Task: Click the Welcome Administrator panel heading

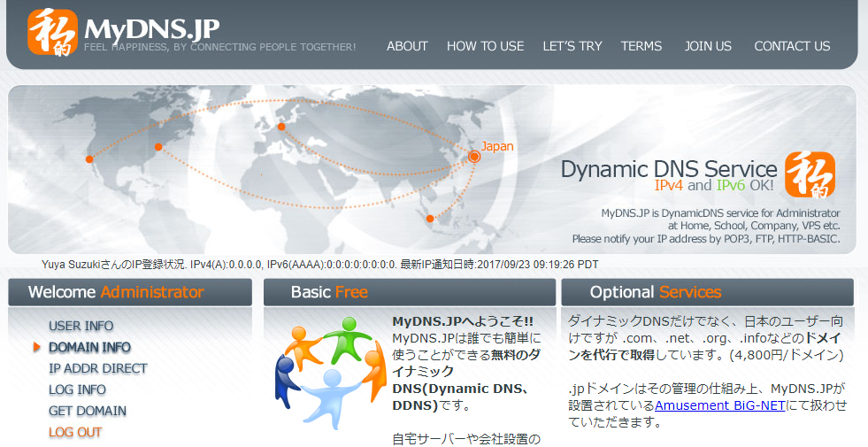Action: click(130, 292)
